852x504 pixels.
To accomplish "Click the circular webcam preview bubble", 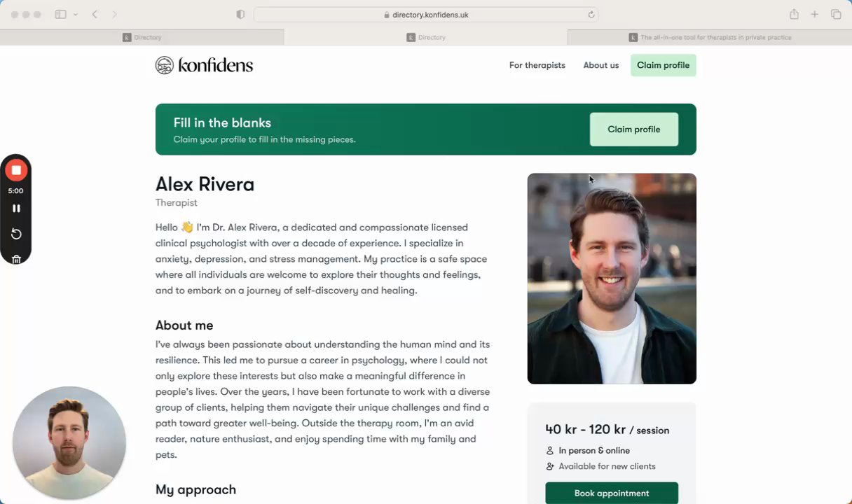I will 69,443.
